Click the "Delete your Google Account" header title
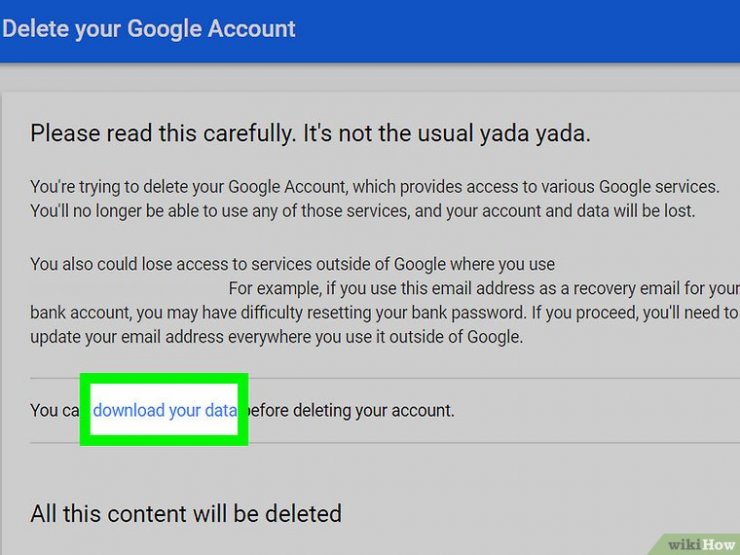Image resolution: width=740 pixels, height=555 pixels. click(149, 28)
